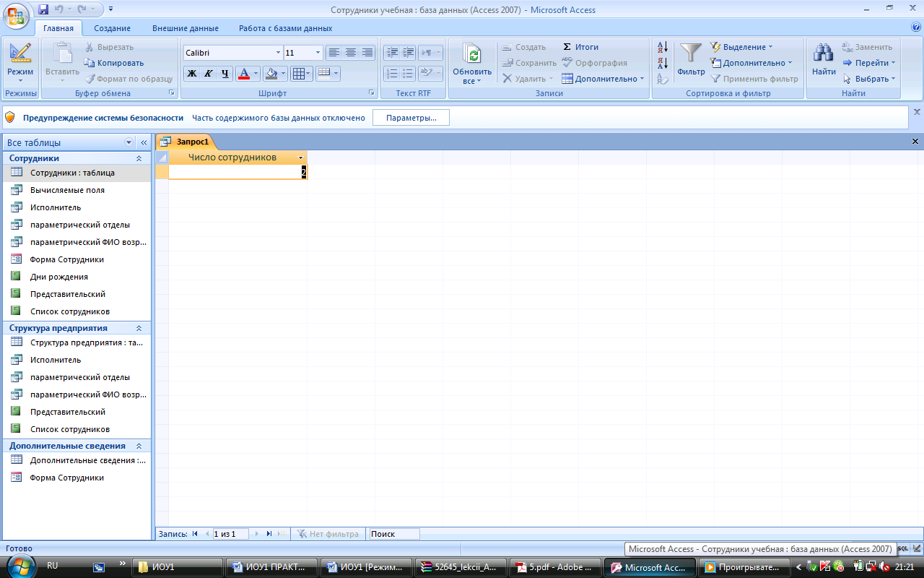The image size is (924, 578).
Task: Open the quick access toolbar customize arrow
Action: (x=110, y=9)
